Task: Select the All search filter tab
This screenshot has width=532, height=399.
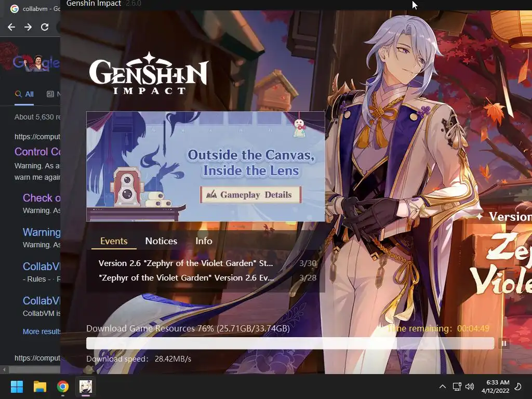Action: click(24, 95)
